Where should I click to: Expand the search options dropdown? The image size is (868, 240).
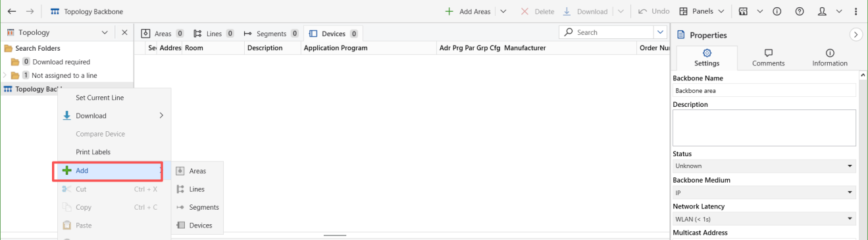point(660,32)
